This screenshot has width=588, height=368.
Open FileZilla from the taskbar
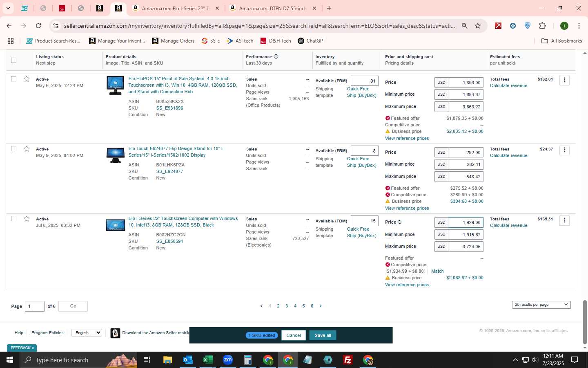348,360
